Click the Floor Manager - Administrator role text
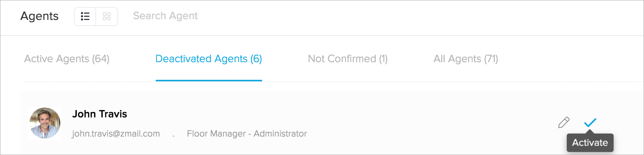The image size is (644, 155). 247,134
